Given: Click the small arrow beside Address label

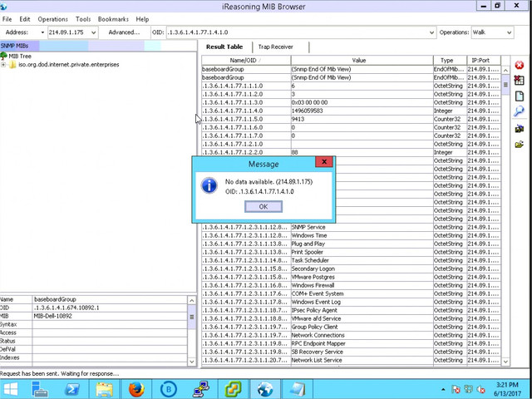Looking at the screenshot, I should (x=42, y=32).
